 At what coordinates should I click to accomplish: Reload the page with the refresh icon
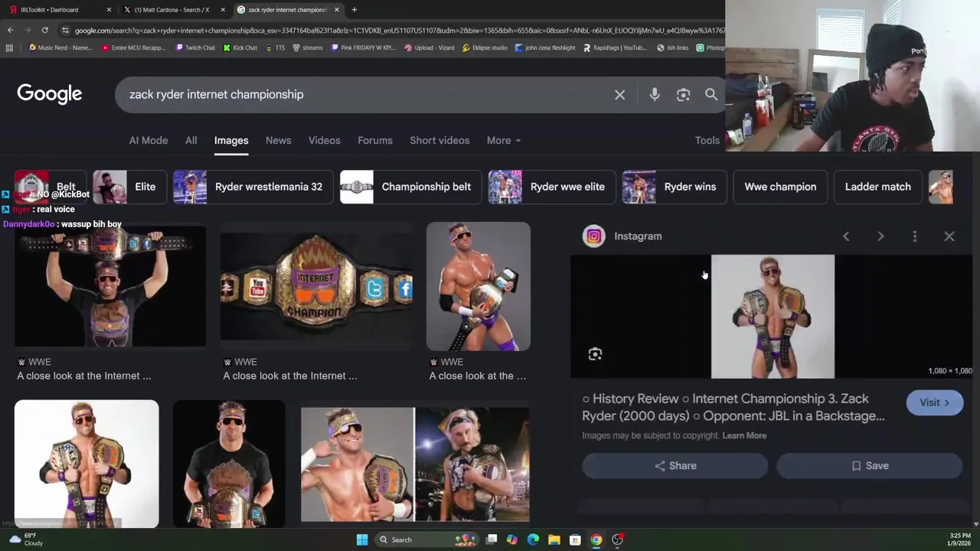tap(44, 30)
